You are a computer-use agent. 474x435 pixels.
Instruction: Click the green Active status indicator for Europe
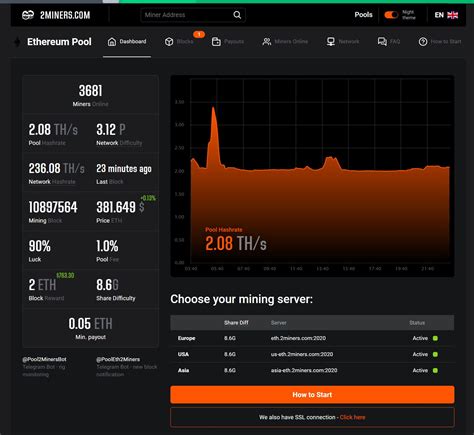[435, 338]
